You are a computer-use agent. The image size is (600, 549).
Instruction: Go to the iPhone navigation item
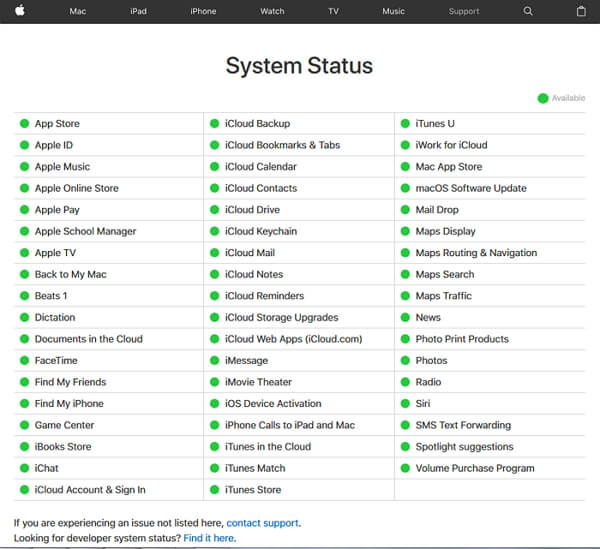coord(203,11)
